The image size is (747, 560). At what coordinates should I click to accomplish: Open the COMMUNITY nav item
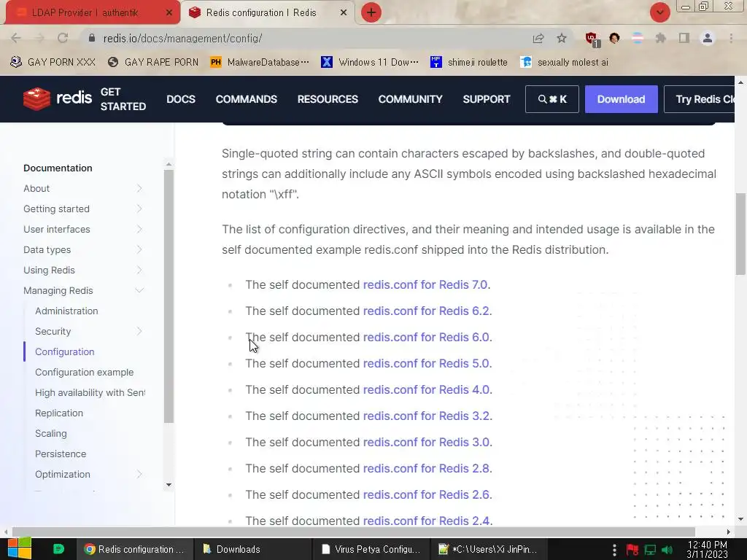(410, 99)
